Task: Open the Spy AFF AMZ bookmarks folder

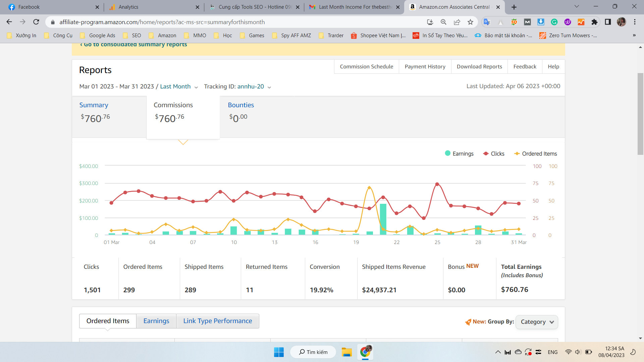Action: point(291,35)
